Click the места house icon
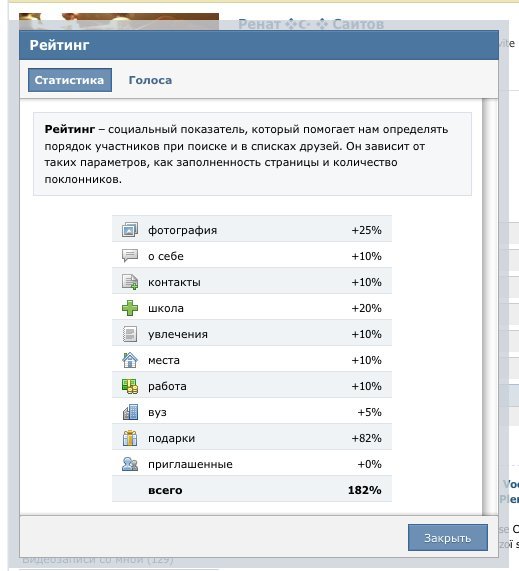Viewport: 519px width, 571px height. pos(130,360)
